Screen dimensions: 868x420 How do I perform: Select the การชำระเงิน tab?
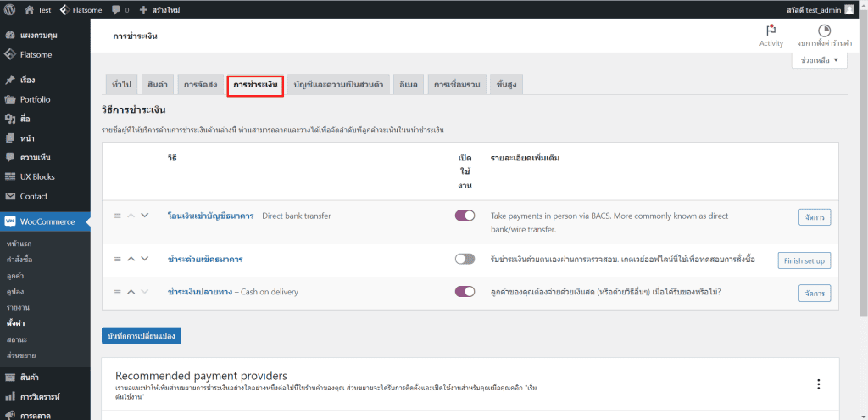click(x=255, y=86)
